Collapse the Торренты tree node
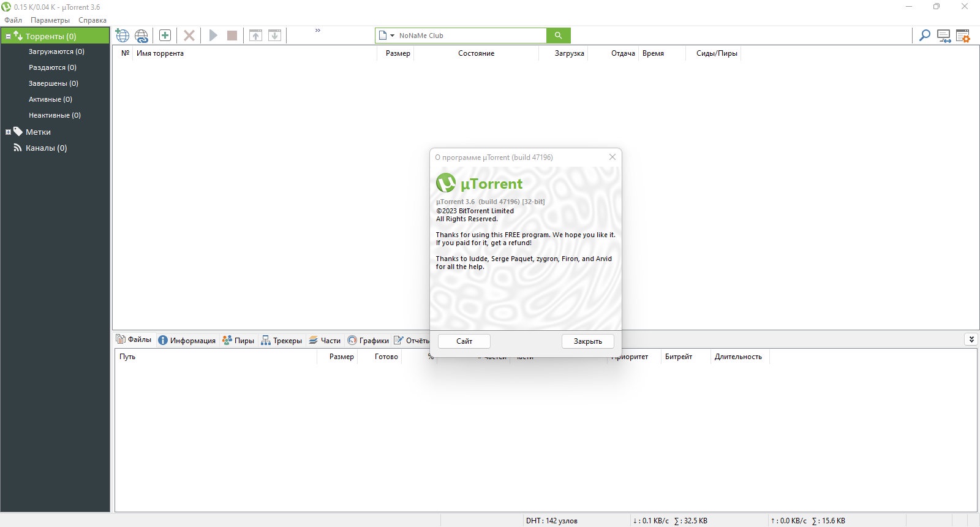 (8, 37)
